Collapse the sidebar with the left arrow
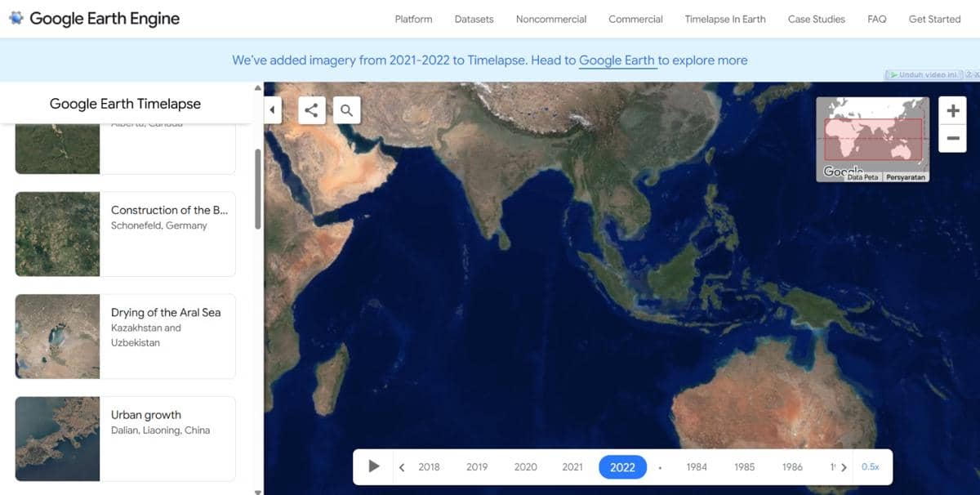The height and width of the screenshot is (495, 980). (273, 110)
